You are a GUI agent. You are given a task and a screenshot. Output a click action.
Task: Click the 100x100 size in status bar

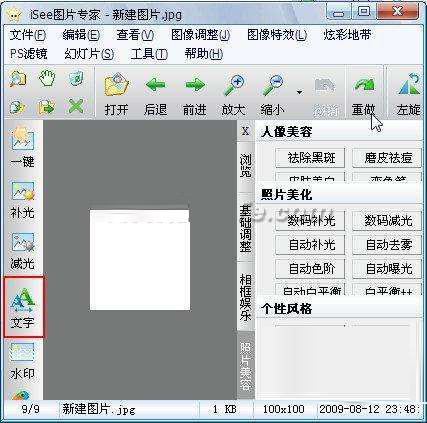(283, 409)
